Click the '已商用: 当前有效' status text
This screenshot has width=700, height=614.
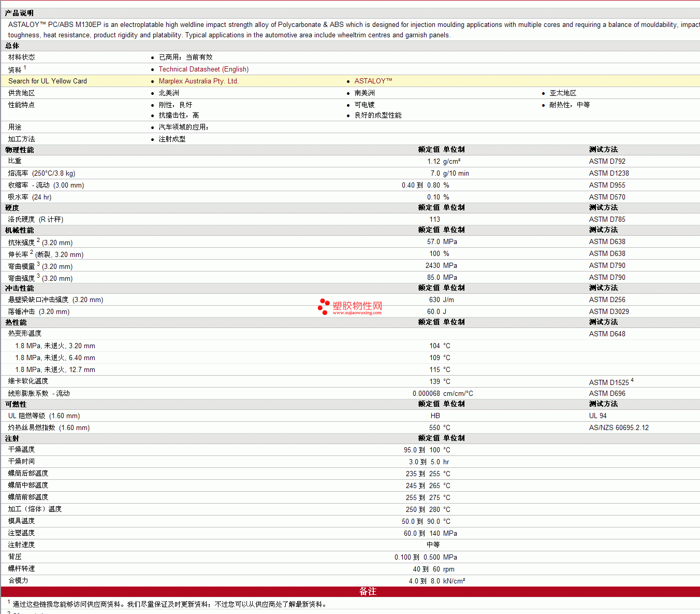185,57
